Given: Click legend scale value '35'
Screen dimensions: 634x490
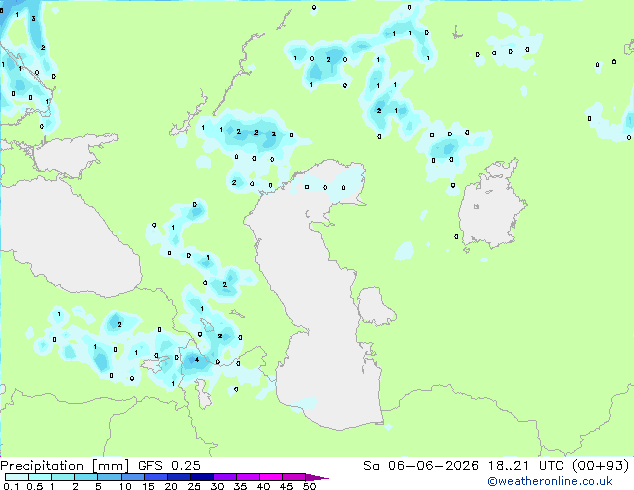Looking at the screenshot, I should (240, 486).
